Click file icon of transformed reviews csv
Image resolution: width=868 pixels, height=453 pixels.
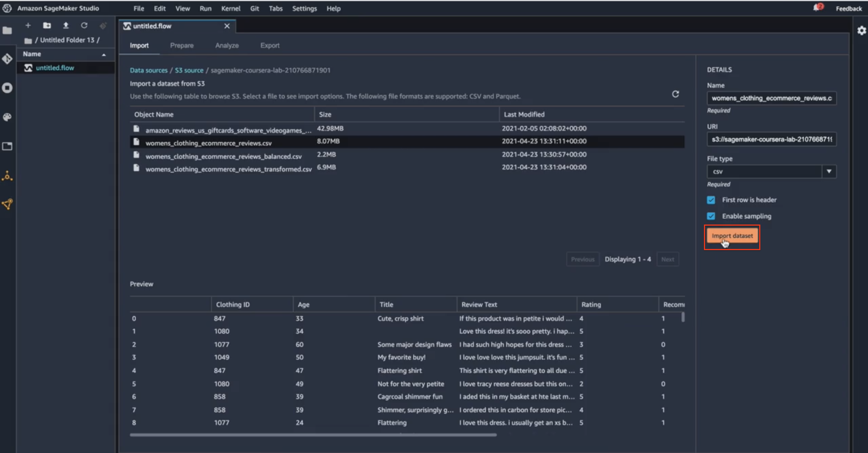[136, 167]
